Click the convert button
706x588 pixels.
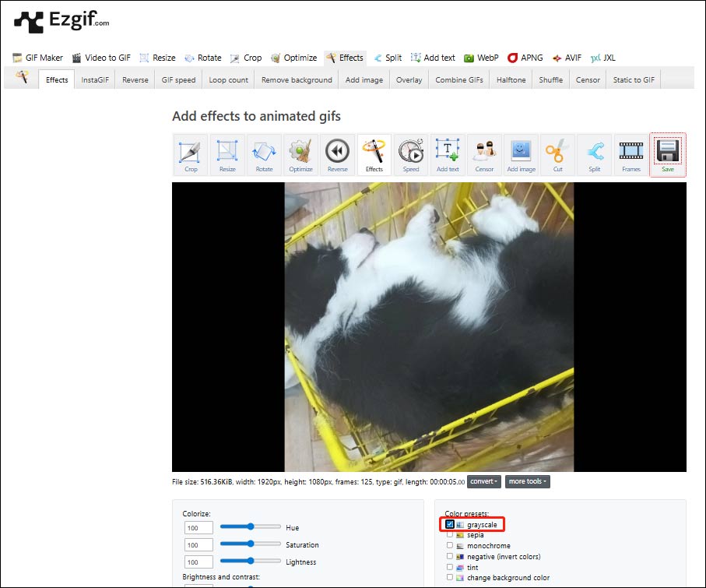pos(483,481)
